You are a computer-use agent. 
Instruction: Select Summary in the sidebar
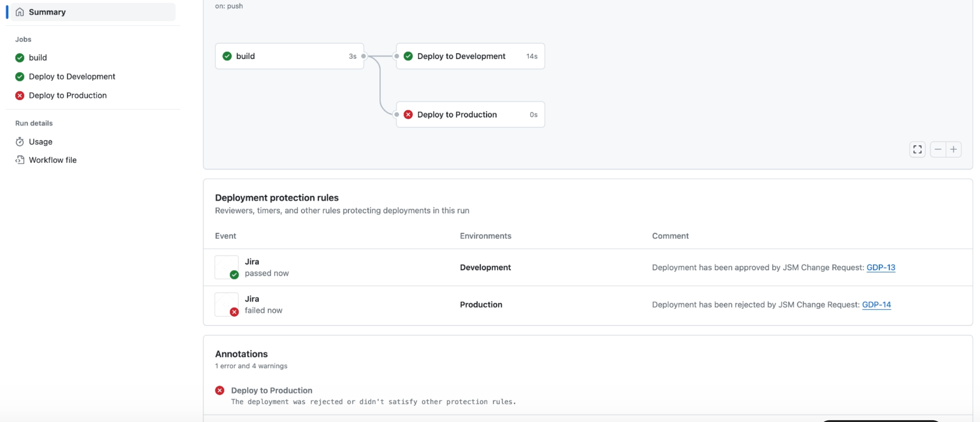coord(47,12)
